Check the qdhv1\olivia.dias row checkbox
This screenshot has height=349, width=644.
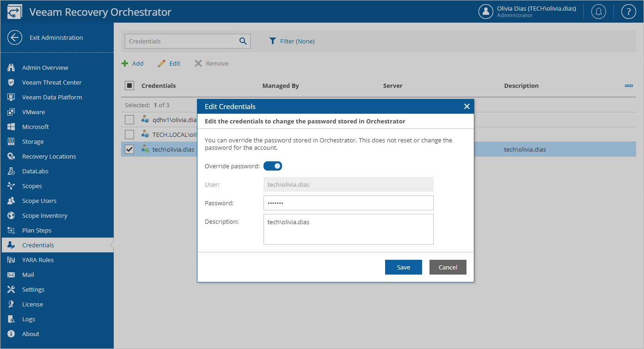(129, 120)
